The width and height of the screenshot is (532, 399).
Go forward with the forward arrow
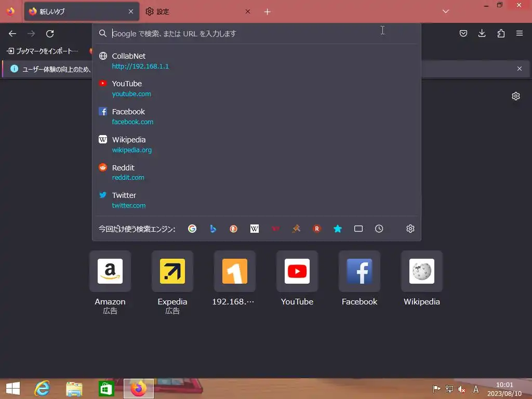tap(31, 34)
